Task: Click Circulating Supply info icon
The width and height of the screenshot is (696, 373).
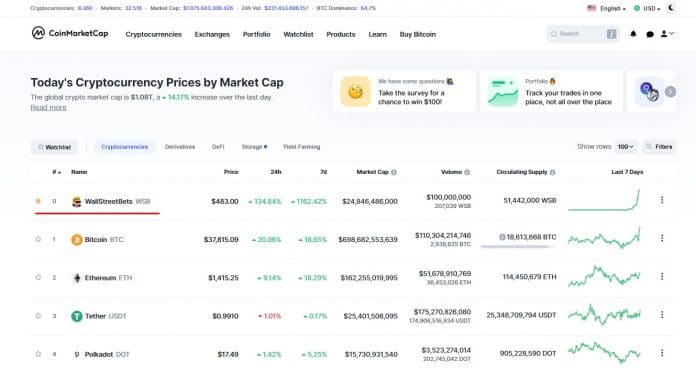Action: [x=553, y=172]
